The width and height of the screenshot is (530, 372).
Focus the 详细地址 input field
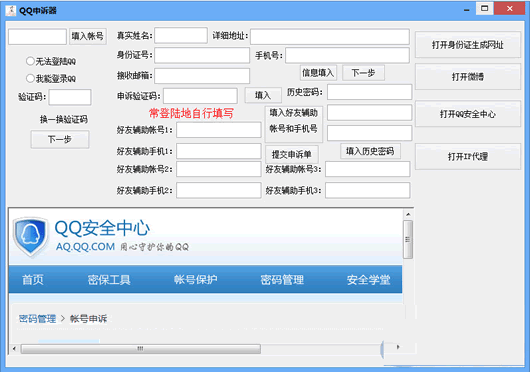[x=330, y=37]
